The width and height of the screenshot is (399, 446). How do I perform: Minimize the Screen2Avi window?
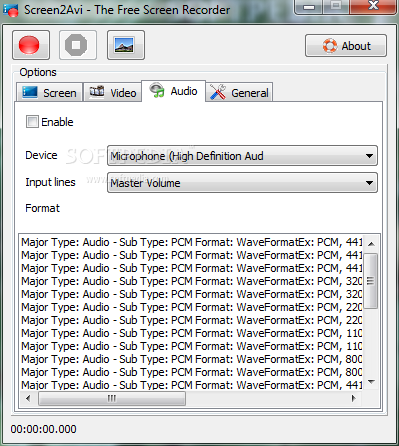coord(309,6)
